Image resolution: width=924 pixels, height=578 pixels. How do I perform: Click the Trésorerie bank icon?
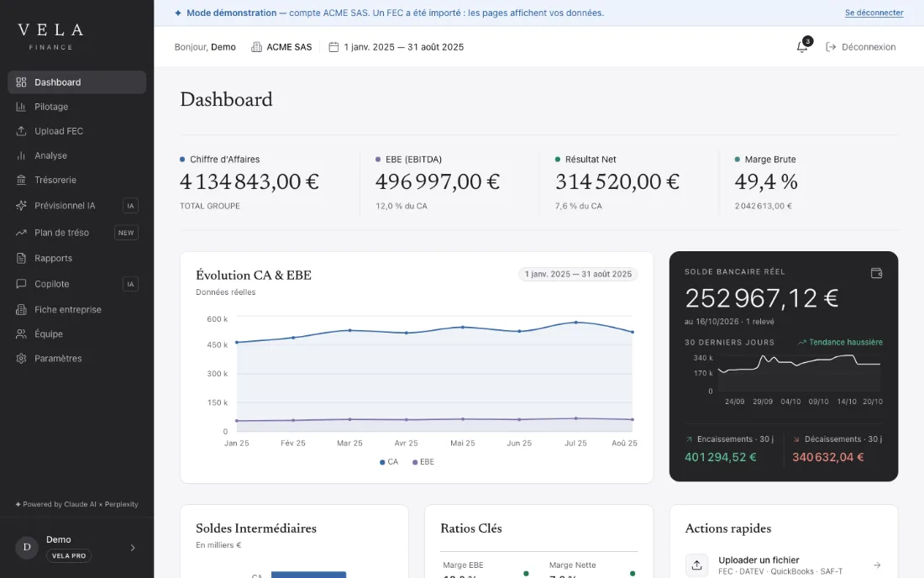21,181
